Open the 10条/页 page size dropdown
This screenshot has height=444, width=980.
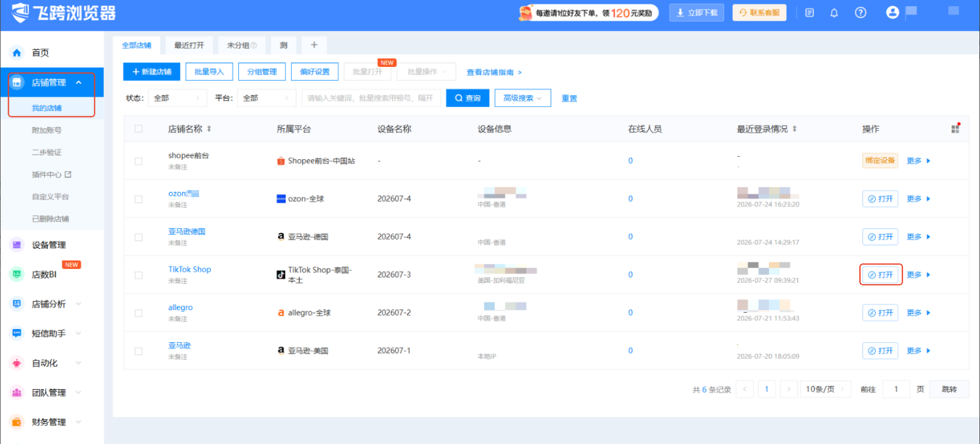[825, 390]
